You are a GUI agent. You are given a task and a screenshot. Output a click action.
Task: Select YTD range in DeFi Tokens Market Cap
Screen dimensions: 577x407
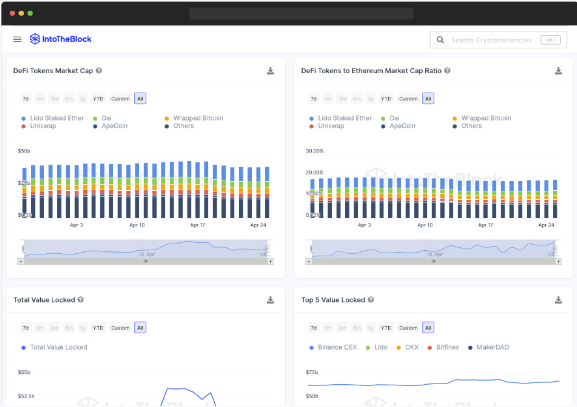(x=98, y=99)
